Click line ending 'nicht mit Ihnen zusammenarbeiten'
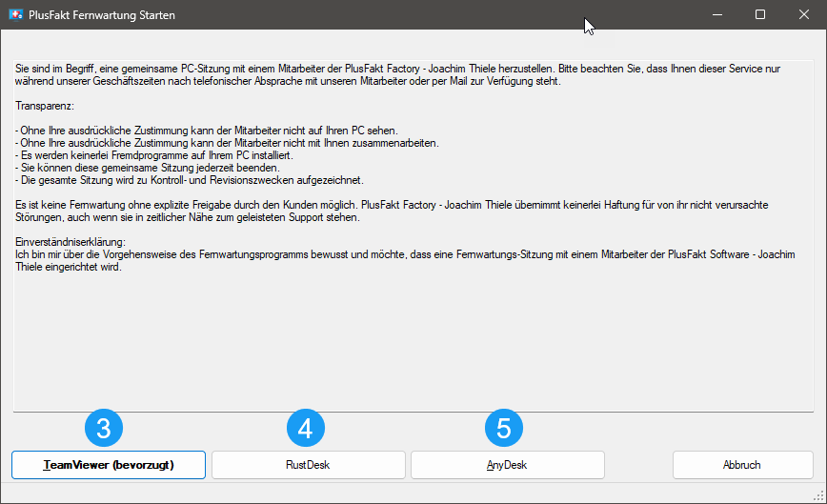827x504 pixels. tap(227, 143)
